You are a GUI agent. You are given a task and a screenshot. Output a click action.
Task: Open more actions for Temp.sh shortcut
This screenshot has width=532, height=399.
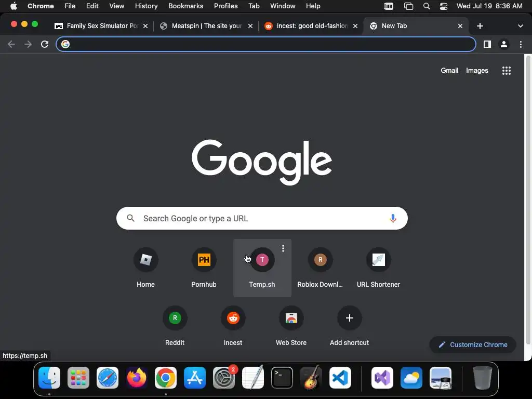point(283,248)
